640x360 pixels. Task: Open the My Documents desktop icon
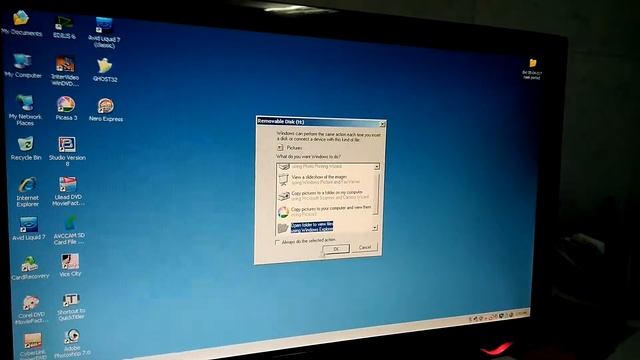[21, 22]
